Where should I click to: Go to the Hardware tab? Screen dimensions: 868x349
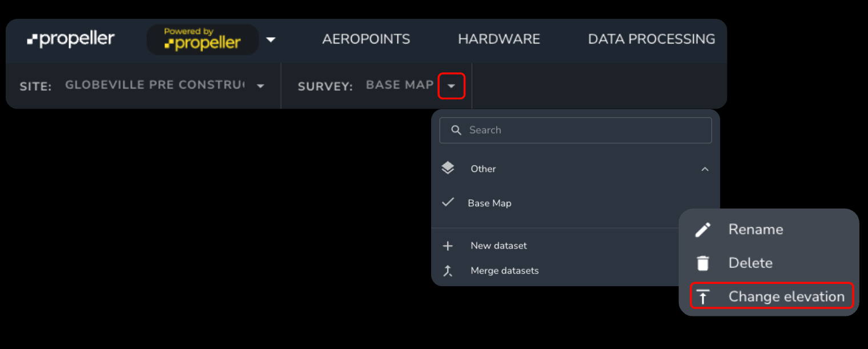[x=499, y=39]
